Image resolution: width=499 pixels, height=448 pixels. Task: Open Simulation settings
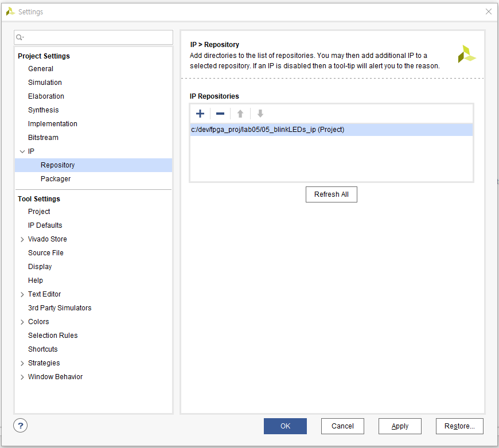[45, 83]
